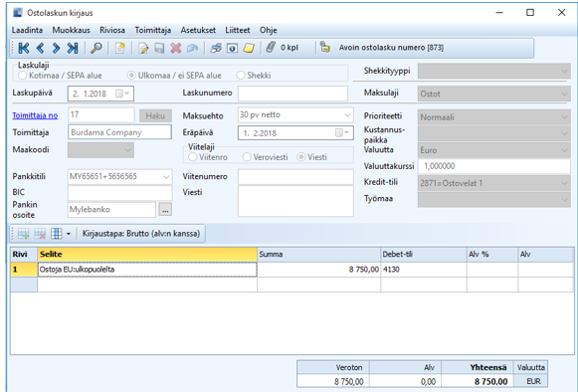Open the Muokkaus menu
578x392 pixels.
72,30
